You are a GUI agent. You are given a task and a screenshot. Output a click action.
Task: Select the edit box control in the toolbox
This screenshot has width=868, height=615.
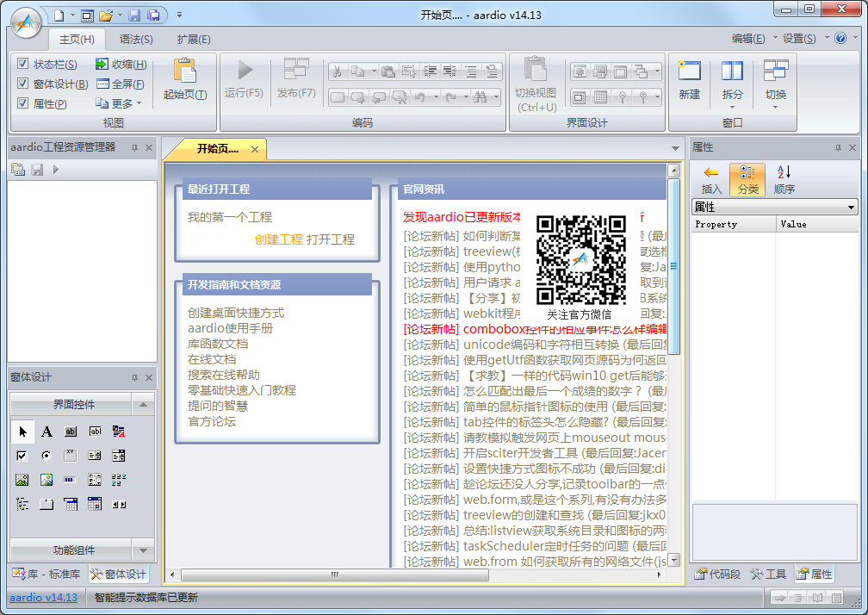pyautogui.click(x=96, y=432)
